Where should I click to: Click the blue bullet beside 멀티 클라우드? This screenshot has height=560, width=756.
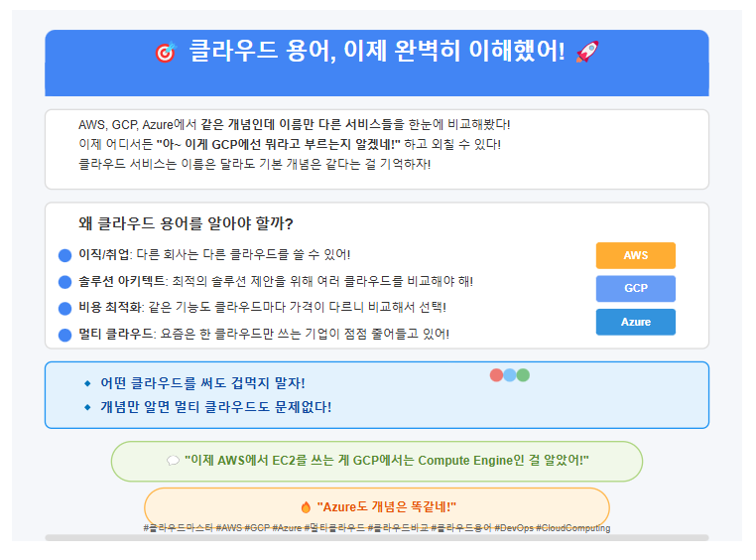(x=65, y=335)
